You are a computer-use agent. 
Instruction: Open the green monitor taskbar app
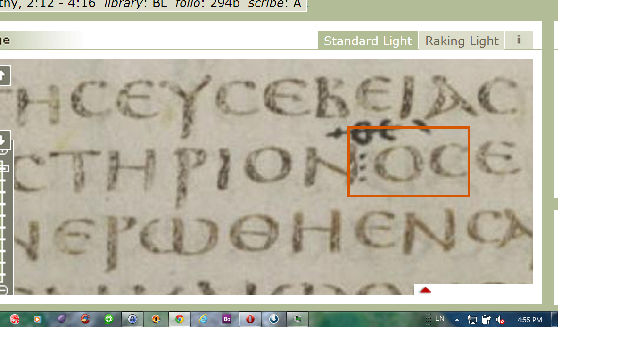click(297, 319)
